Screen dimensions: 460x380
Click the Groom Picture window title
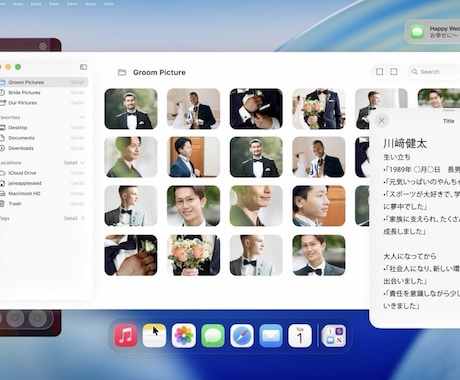point(159,72)
